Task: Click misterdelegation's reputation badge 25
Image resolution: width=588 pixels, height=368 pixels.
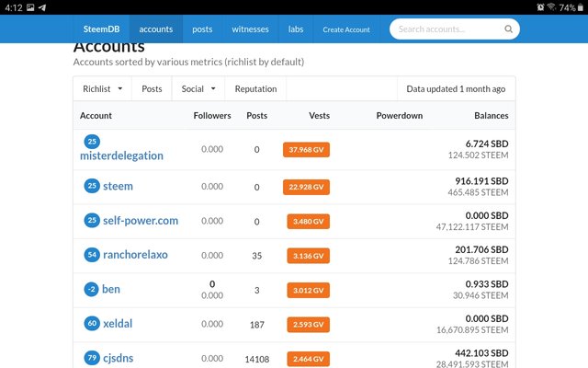Action: click(x=92, y=141)
